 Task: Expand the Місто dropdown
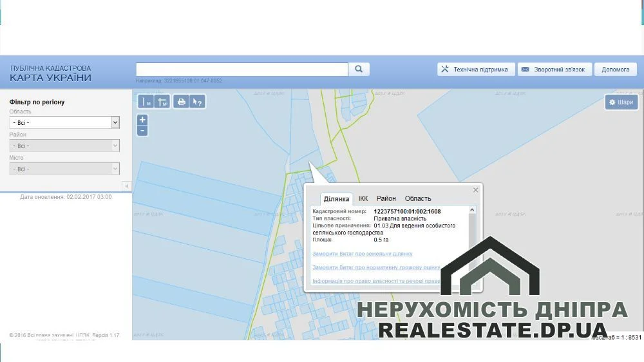click(x=64, y=169)
